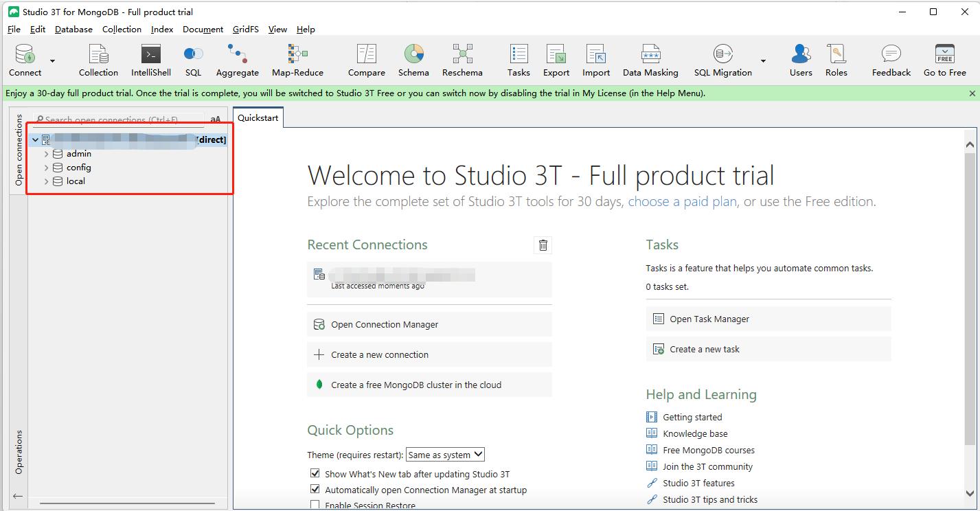Switch to Operations side tab
The image size is (980, 511).
click(x=19, y=452)
